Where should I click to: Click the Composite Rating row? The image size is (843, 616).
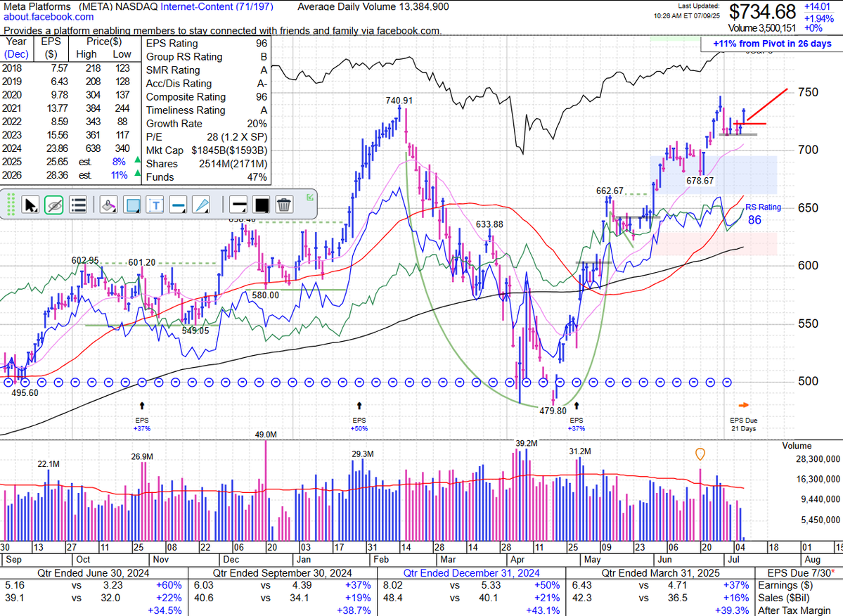pos(207,97)
